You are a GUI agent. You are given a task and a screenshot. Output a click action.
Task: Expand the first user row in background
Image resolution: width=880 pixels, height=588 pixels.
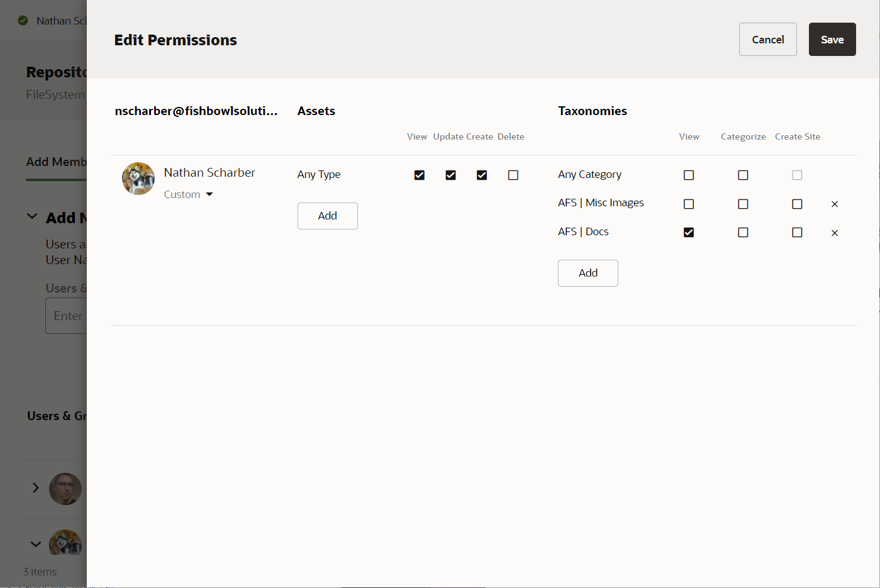point(36,488)
